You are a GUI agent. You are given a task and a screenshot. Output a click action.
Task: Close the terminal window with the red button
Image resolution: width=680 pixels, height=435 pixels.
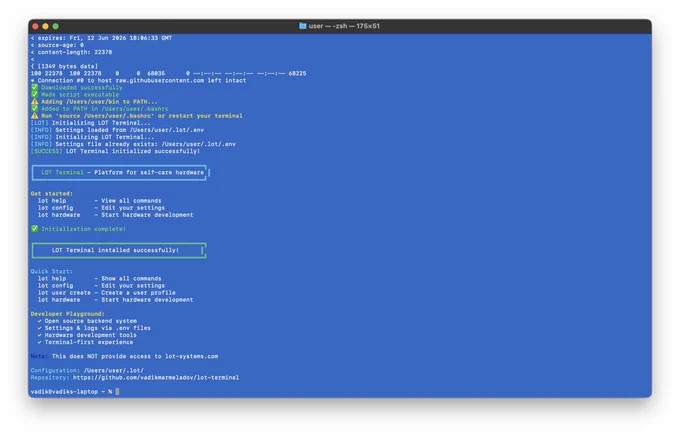[36, 26]
